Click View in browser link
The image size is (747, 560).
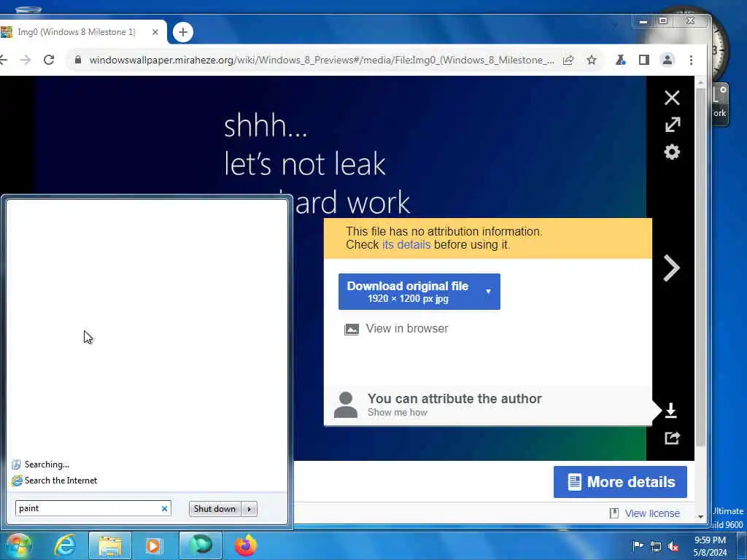coord(407,329)
